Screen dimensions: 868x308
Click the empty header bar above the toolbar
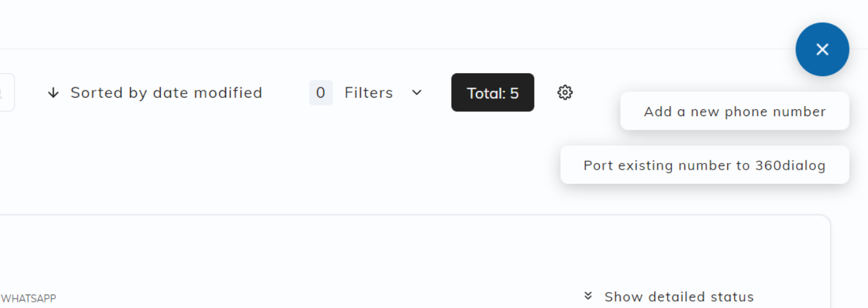click(393, 25)
